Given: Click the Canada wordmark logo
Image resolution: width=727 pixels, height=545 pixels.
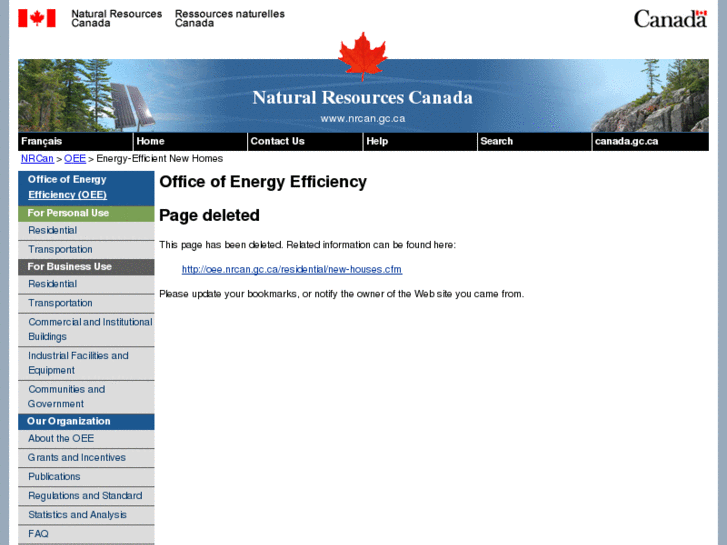Looking at the screenshot, I should tap(670, 19).
